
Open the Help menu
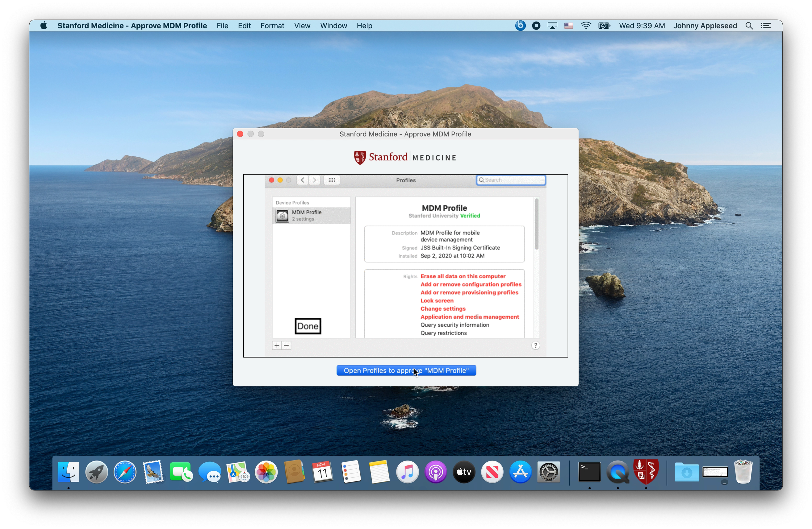pos(364,26)
